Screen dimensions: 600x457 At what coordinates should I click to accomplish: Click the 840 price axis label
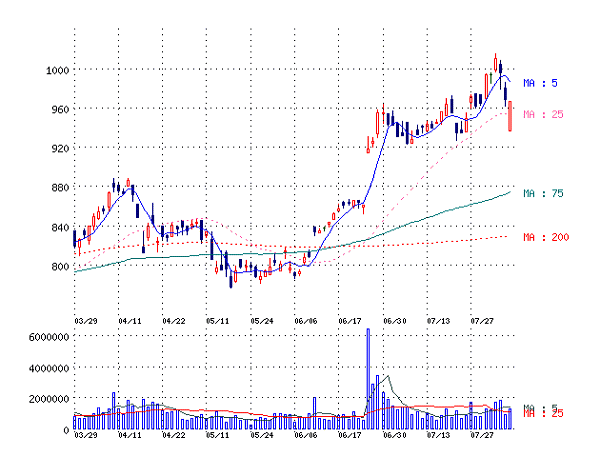60,227
